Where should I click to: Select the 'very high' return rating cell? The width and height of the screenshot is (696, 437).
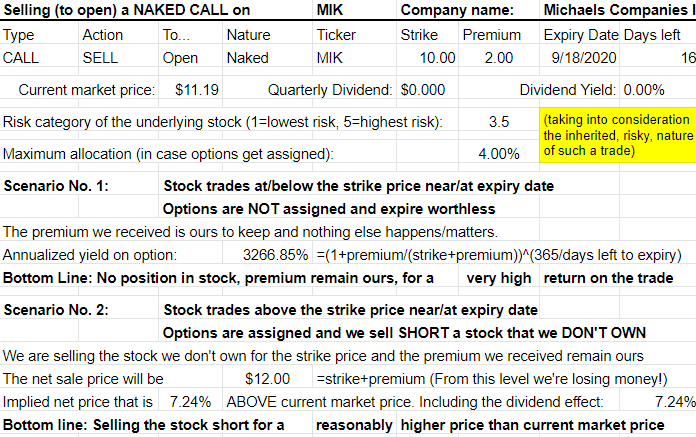499,278
